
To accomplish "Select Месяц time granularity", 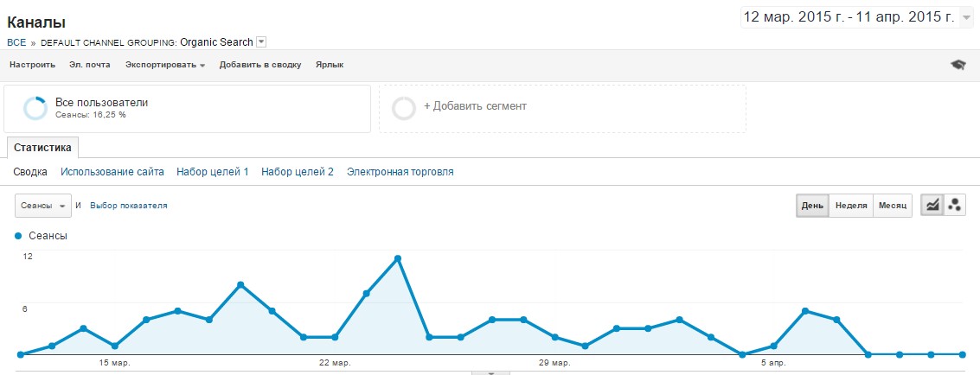I will pyautogui.click(x=892, y=206).
